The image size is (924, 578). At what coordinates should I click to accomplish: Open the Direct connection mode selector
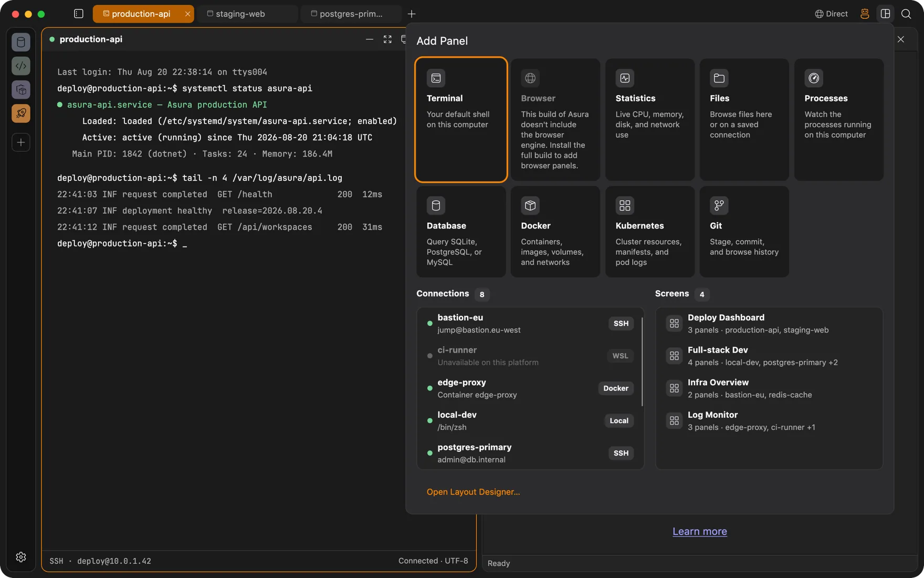tap(831, 14)
